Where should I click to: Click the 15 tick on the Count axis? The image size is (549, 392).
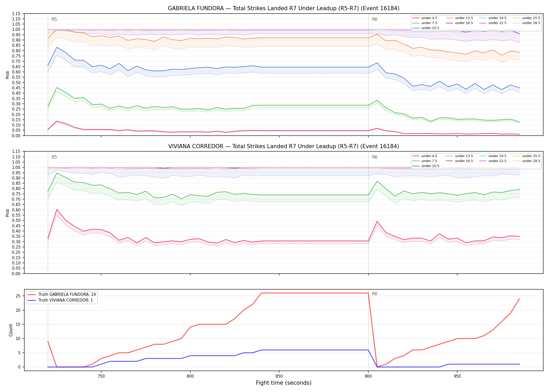pos(18,325)
